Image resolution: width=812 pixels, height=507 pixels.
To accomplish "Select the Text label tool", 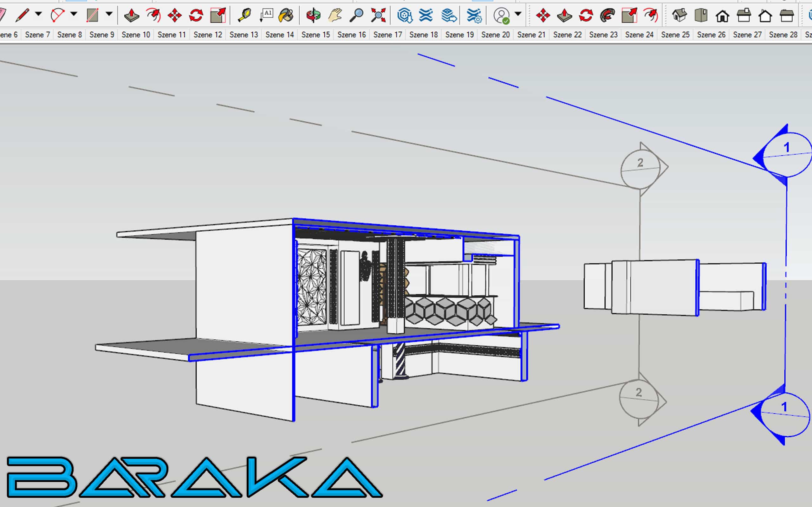I will 266,15.
